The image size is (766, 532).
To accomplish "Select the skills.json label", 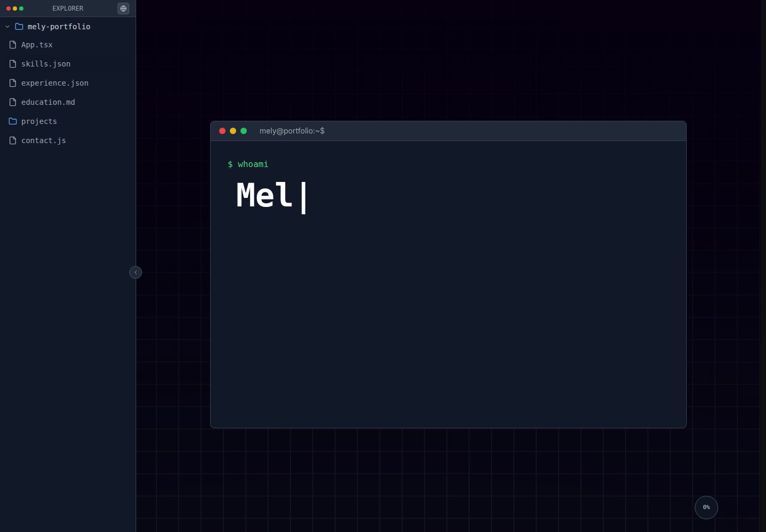I will [46, 64].
